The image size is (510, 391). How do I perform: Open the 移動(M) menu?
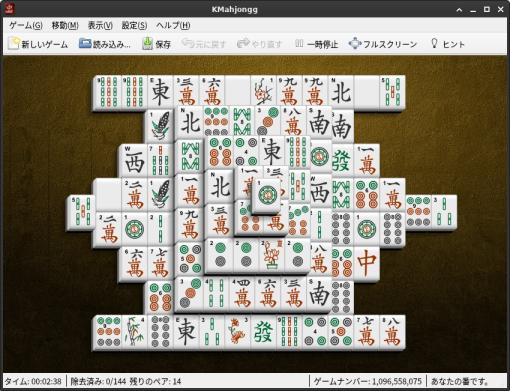click(65, 25)
